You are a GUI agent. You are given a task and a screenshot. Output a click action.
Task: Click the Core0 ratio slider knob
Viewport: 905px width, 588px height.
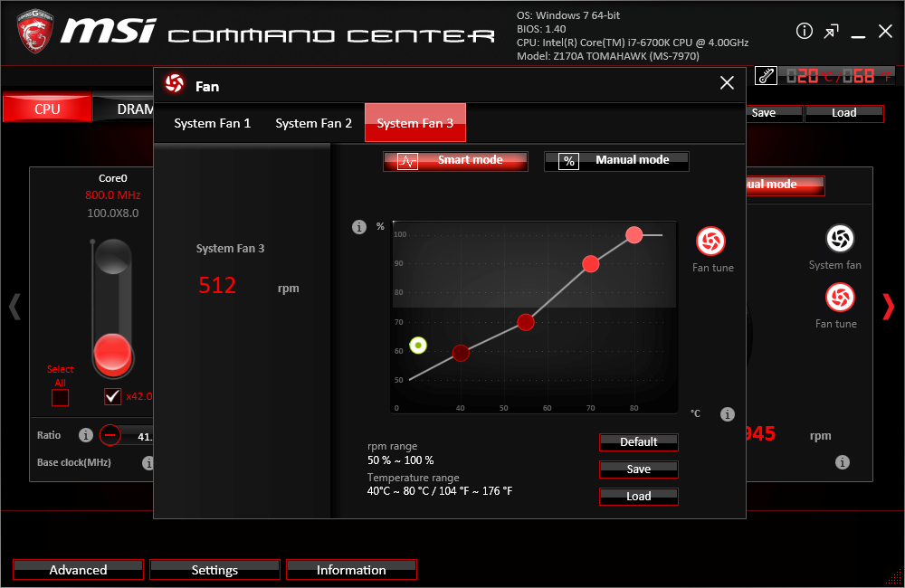pos(112,353)
